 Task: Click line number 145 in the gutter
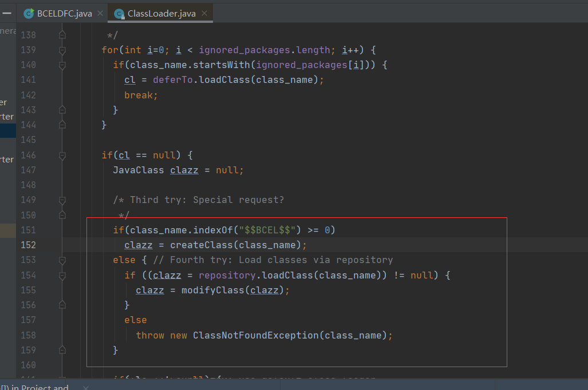click(x=29, y=140)
